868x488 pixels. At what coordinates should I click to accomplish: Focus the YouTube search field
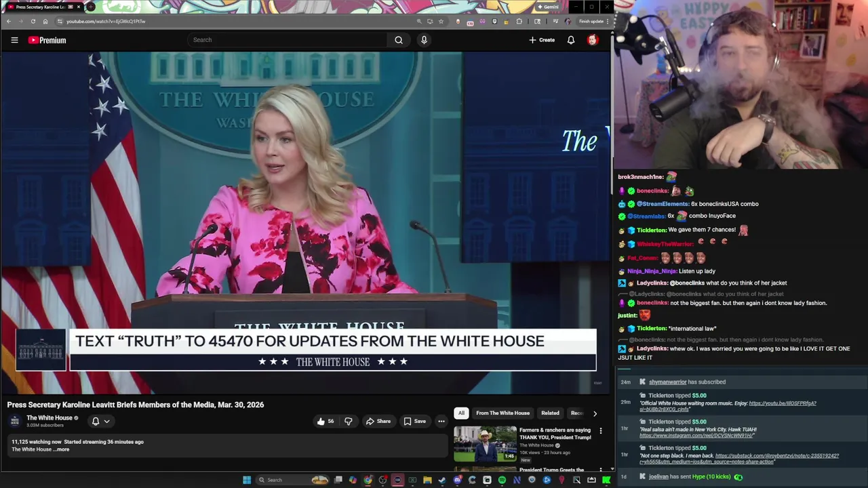pyautogui.click(x=289, y=40)
